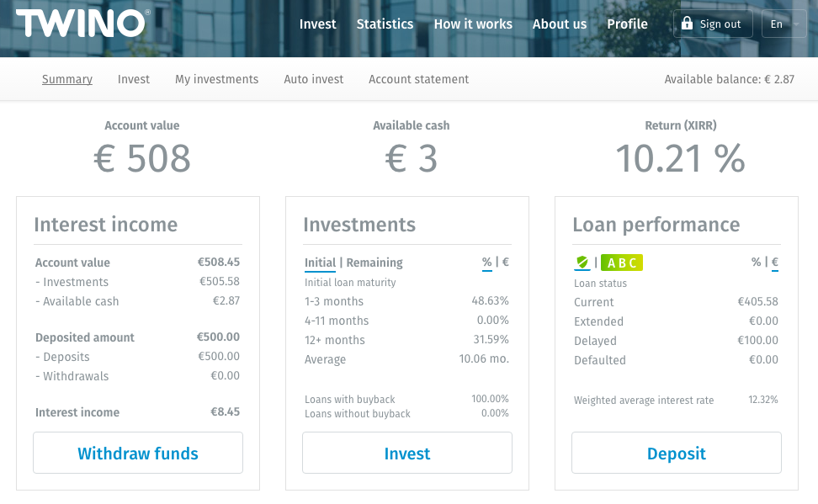Click the Withdraw funds button

(138, 454)
